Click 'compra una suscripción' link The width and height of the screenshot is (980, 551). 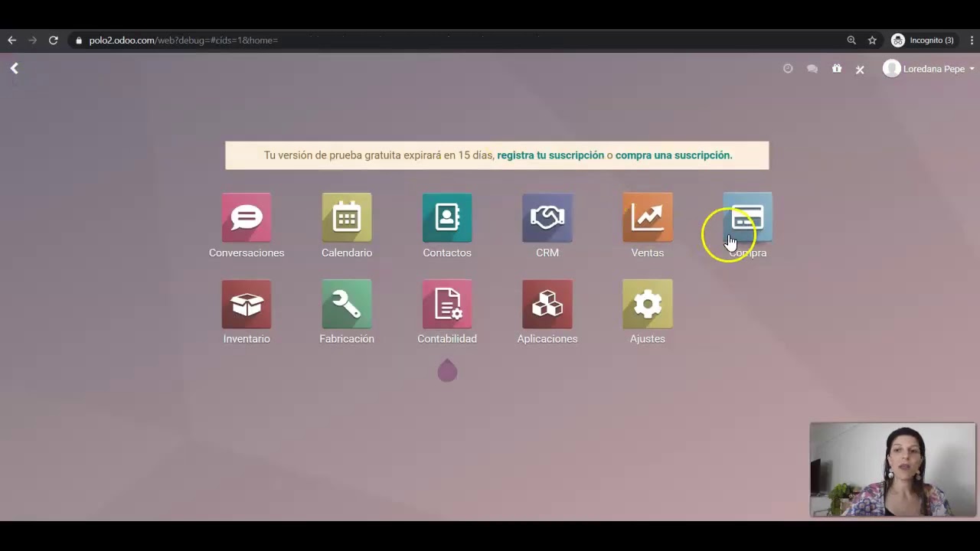(x=674, y=155)
